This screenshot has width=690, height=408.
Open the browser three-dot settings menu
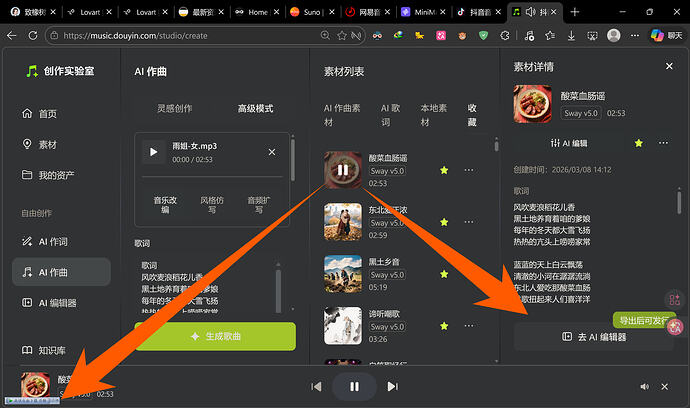(635, 36)
